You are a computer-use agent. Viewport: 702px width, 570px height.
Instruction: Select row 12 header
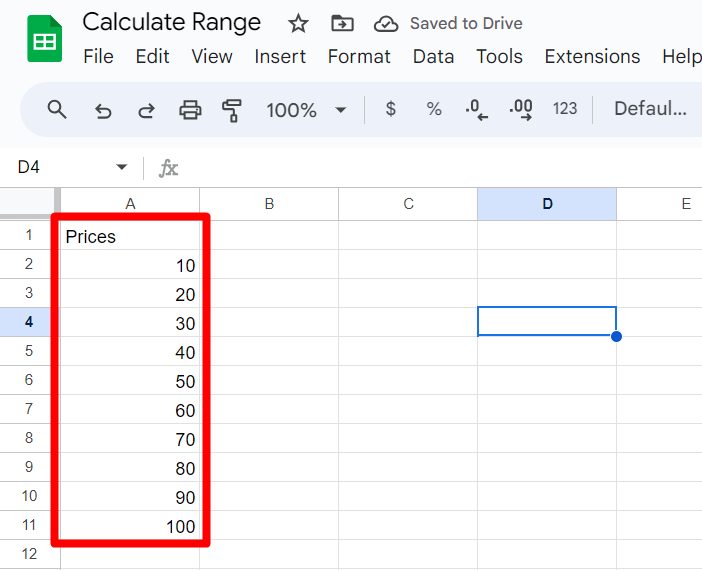click(x=29, y=554)
